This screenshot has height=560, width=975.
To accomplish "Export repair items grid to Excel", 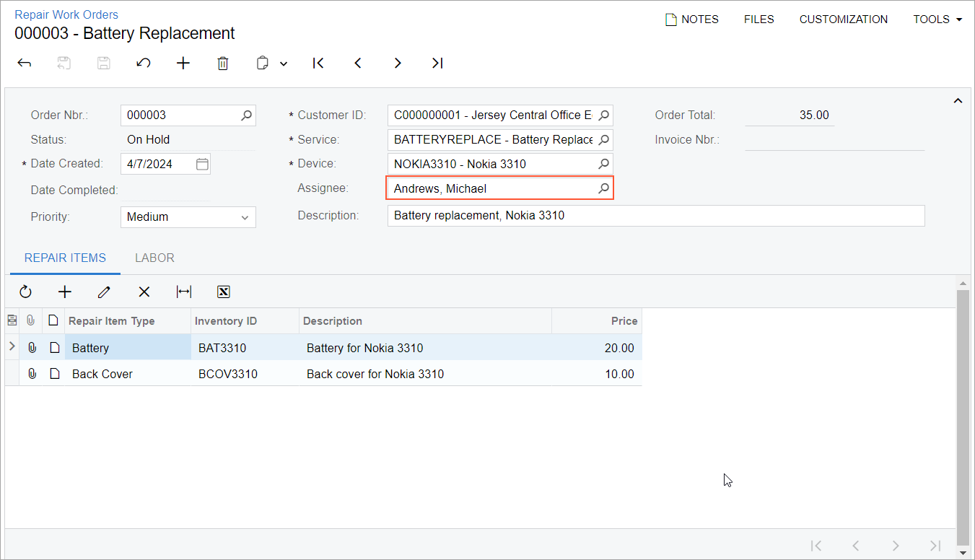I will (224, 292).
